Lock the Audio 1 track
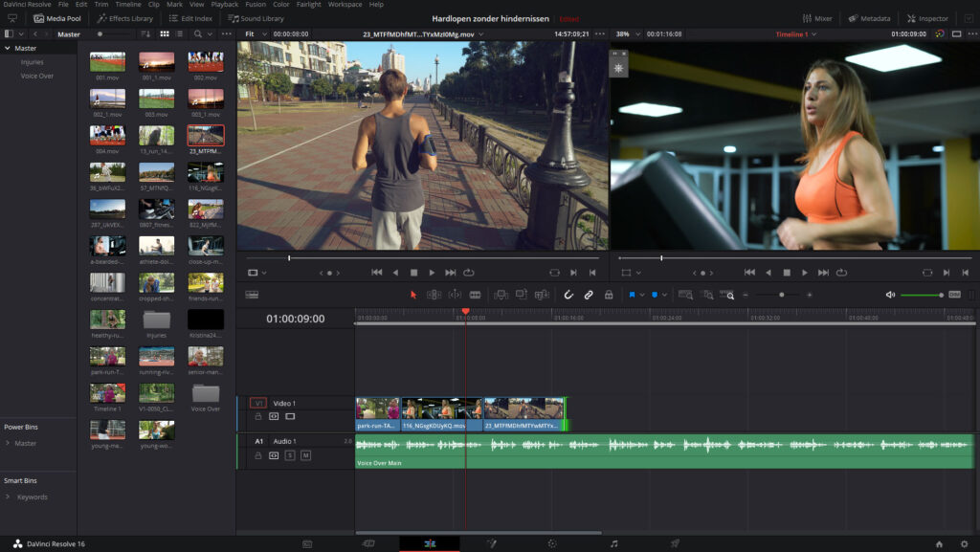Image resolution: width=980 pixels, height=552 pixels. pyautogui.click(x=257, y=455)
